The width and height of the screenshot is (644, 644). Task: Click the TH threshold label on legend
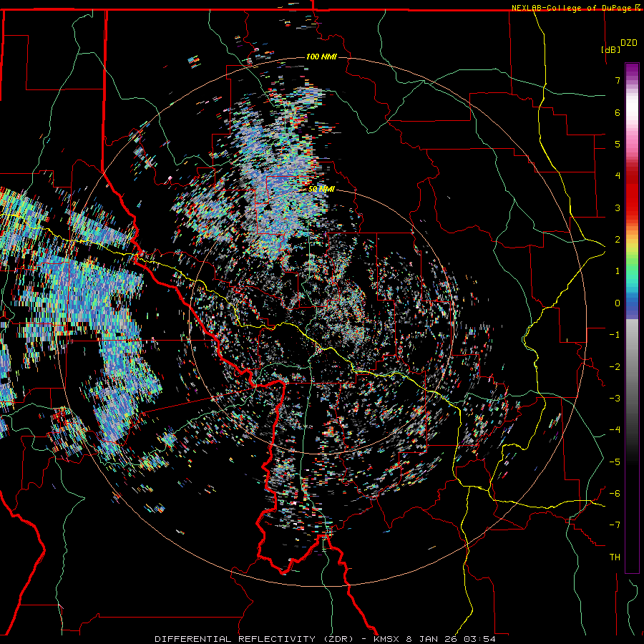pos(615,557)
